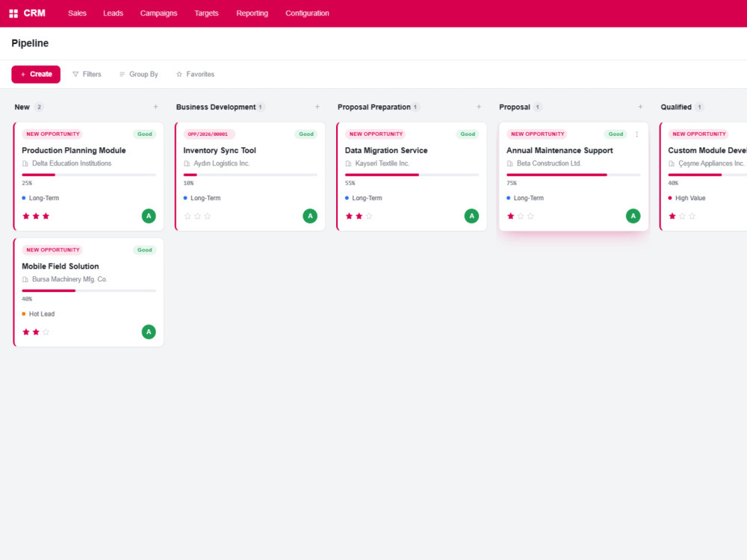
Task: Set third star on Inventory Sync Tool
Action: coord(207,217)
